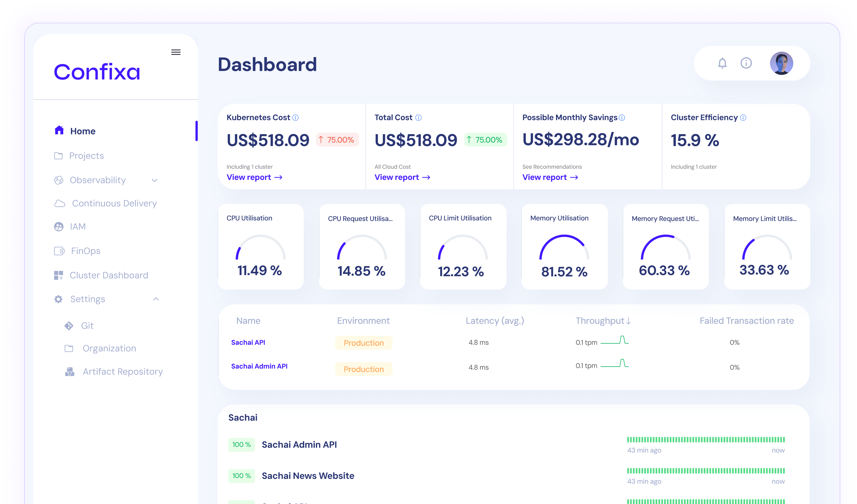Screen dimensions: 857x504
Task: Open the Sachai Admin API table link
Action: pyautogui.click(x=259, y=366)
